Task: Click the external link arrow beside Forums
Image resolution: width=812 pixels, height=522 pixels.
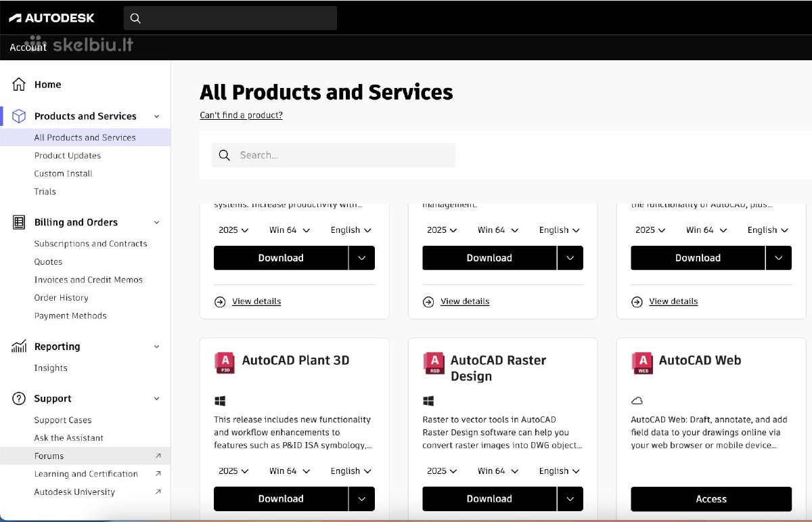Action: [x=158, y=456]
